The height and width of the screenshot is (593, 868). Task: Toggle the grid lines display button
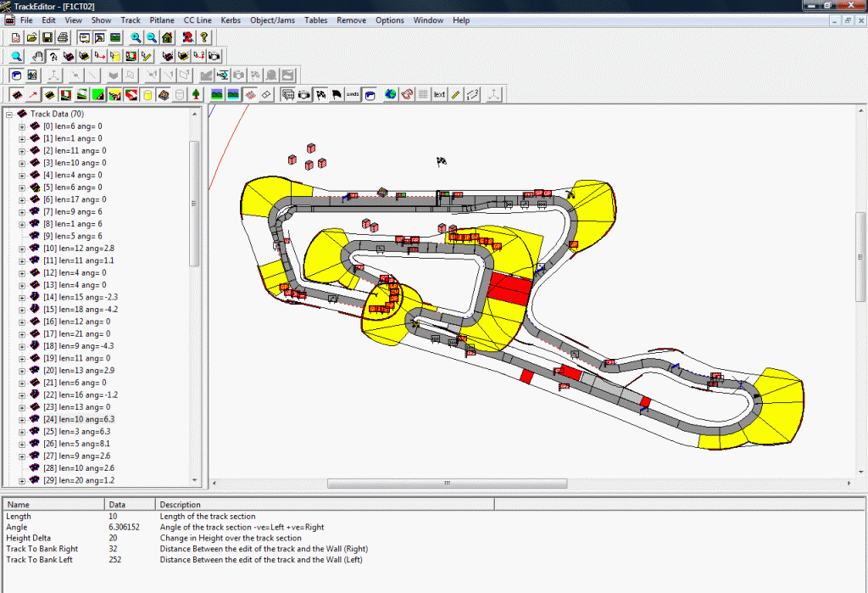tap(423, 94)
